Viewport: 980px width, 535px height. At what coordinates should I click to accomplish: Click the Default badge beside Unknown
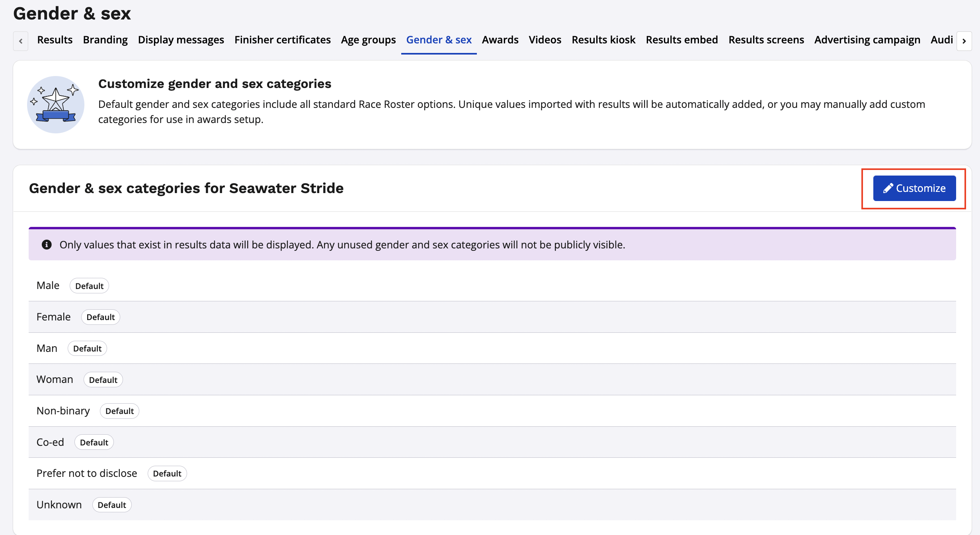pos(111,505)
